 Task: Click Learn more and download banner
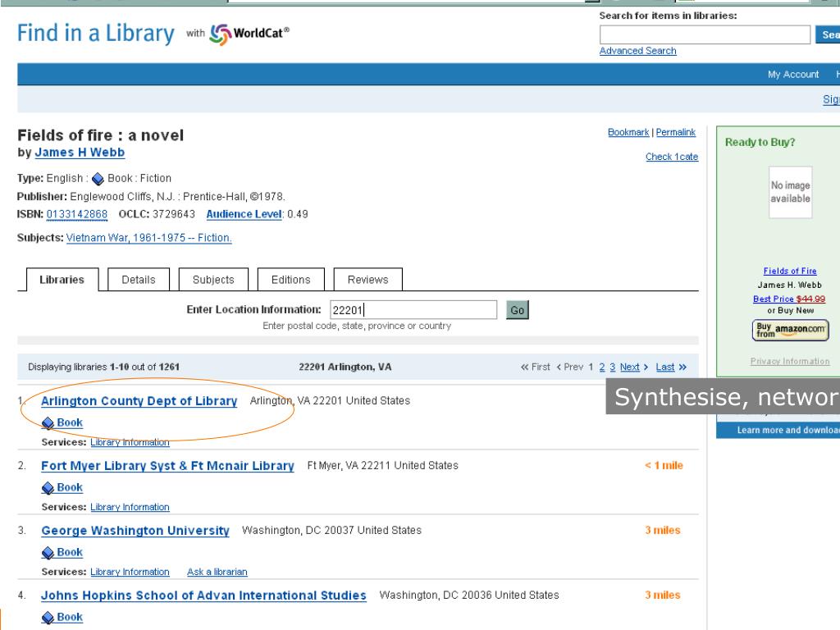(x=778, y=430)
